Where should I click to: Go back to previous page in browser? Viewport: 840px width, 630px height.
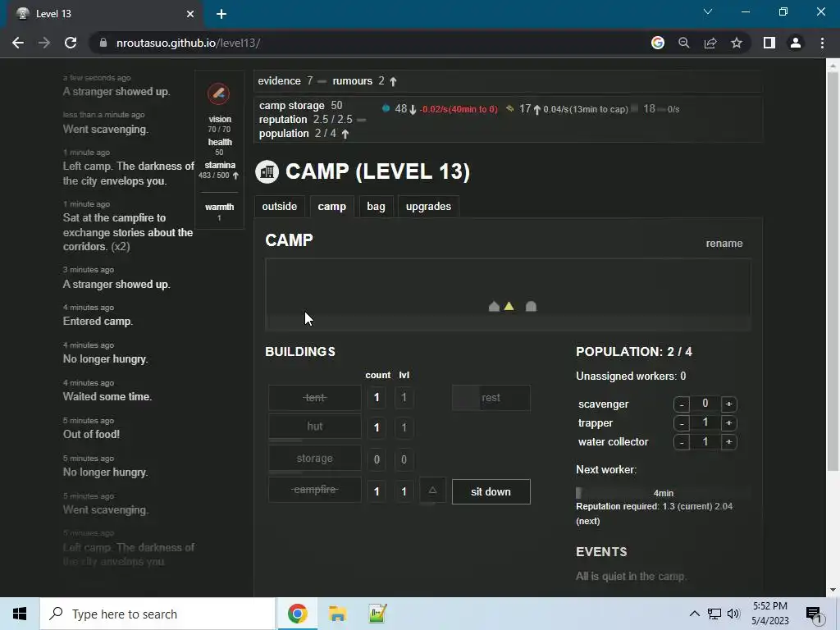click(x=18, y=43)
